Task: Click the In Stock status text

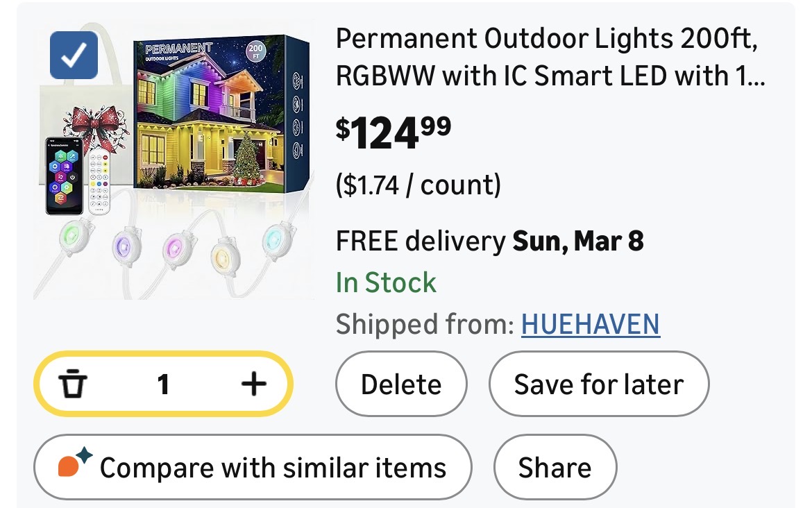Action: coord(386,282)
